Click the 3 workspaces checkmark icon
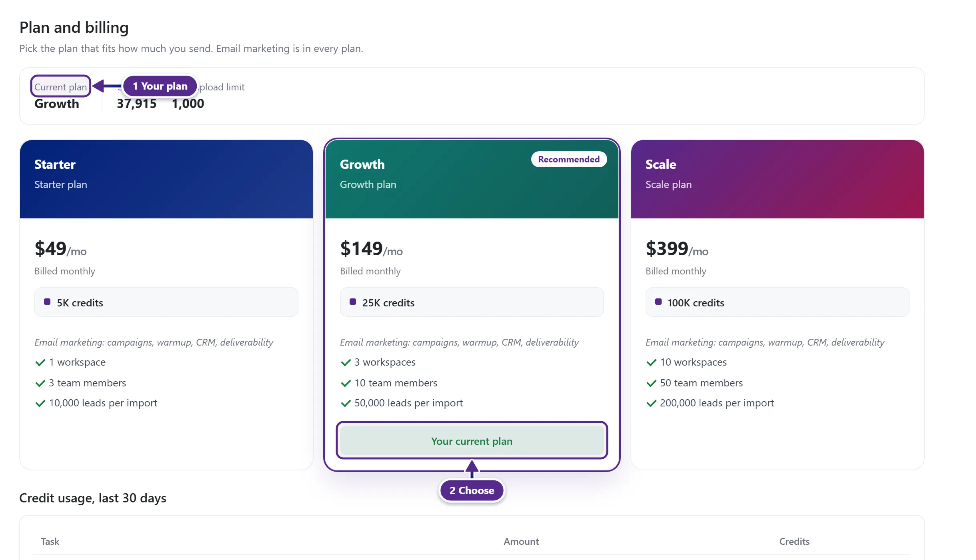The width and height of the screenshot is (976, 560). (x=346, y=362)
